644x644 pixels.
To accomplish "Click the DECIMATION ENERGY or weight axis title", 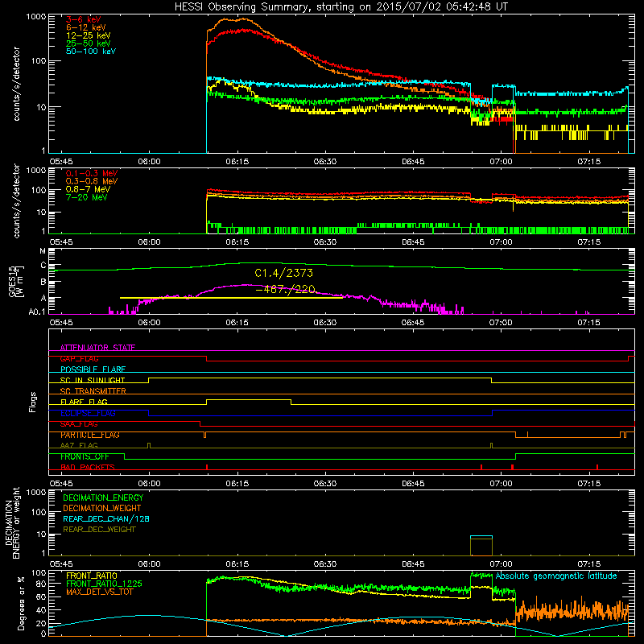I will click(x=12, y=522).
